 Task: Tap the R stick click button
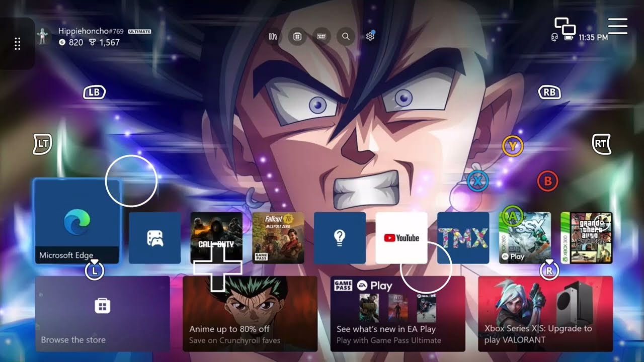tap(549, 270)
